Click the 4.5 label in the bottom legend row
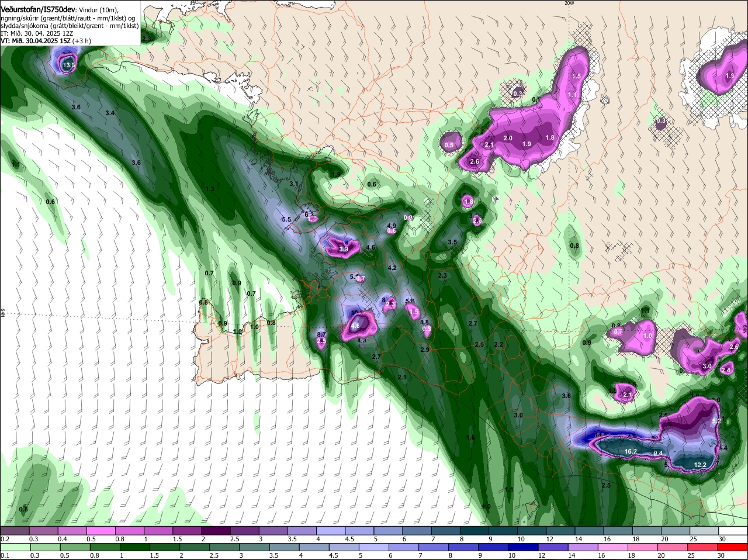The image size is (748, 560). (334, 555)
